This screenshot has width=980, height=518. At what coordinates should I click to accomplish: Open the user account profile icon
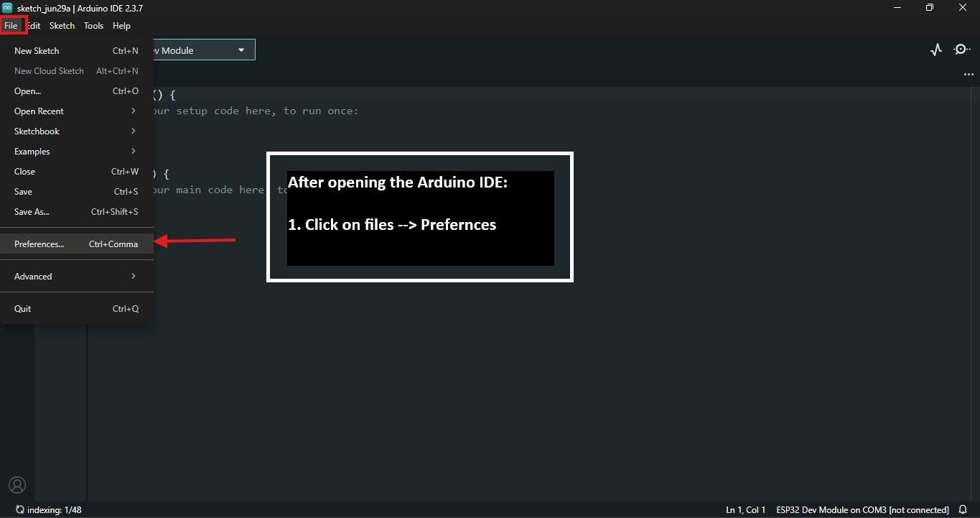coord(17,485)
